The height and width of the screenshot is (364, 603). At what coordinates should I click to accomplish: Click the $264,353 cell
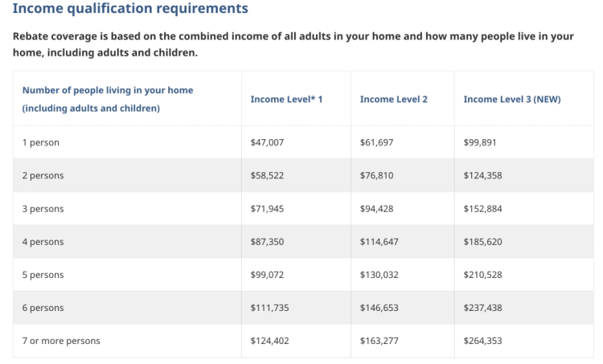coord(482,341)
